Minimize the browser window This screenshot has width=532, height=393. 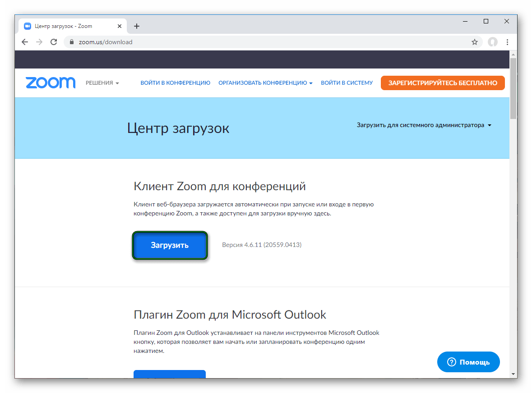coord(465,21)
